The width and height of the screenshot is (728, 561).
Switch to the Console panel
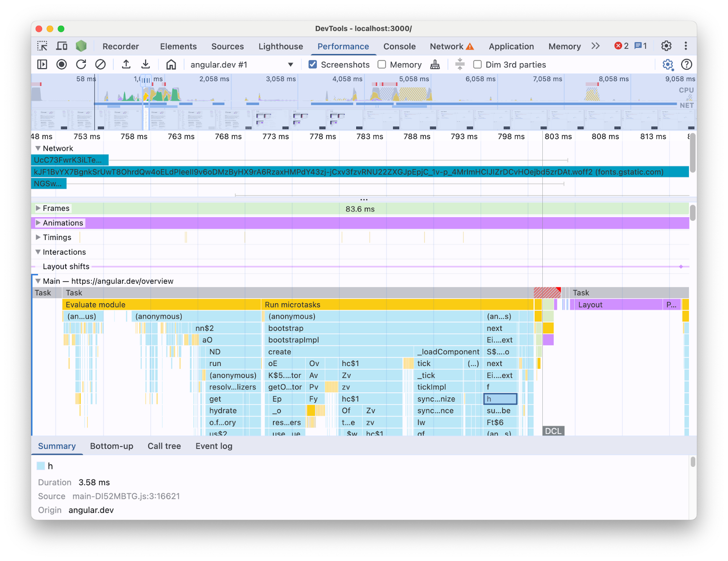(x=399, y=46)
